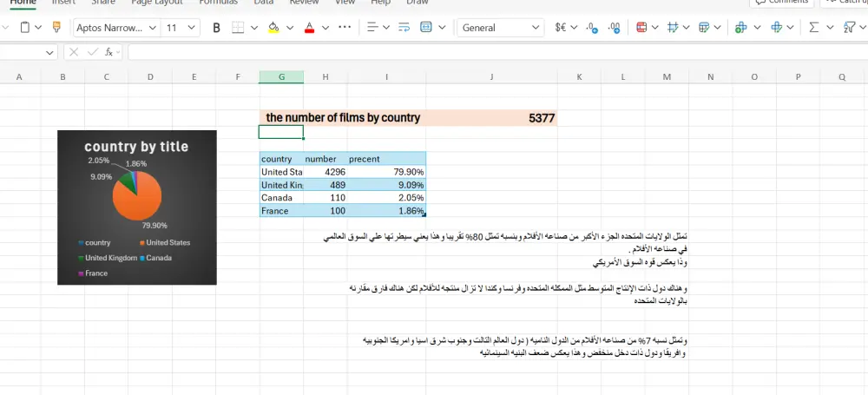This screenshot has width=868, height=395.
Task: Open Conditional Formatting icon
Action: tap(641, 27)
